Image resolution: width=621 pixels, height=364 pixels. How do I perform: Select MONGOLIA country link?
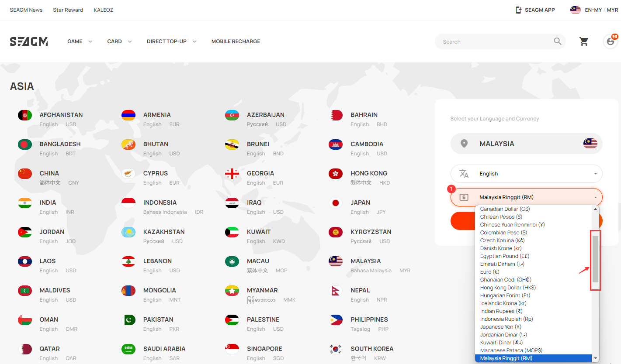click(160, 290)
